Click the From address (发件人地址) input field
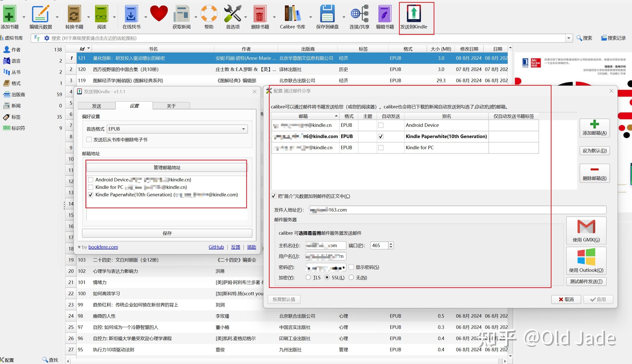The width and height of the screenshot is (632, 364). pyautogui.click(x=458, y=210)
